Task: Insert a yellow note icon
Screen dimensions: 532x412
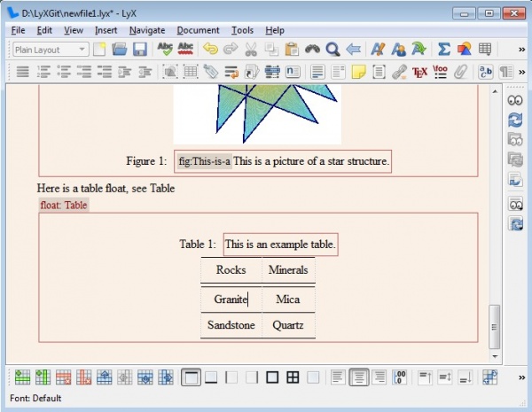Action: tap(359, 72)
